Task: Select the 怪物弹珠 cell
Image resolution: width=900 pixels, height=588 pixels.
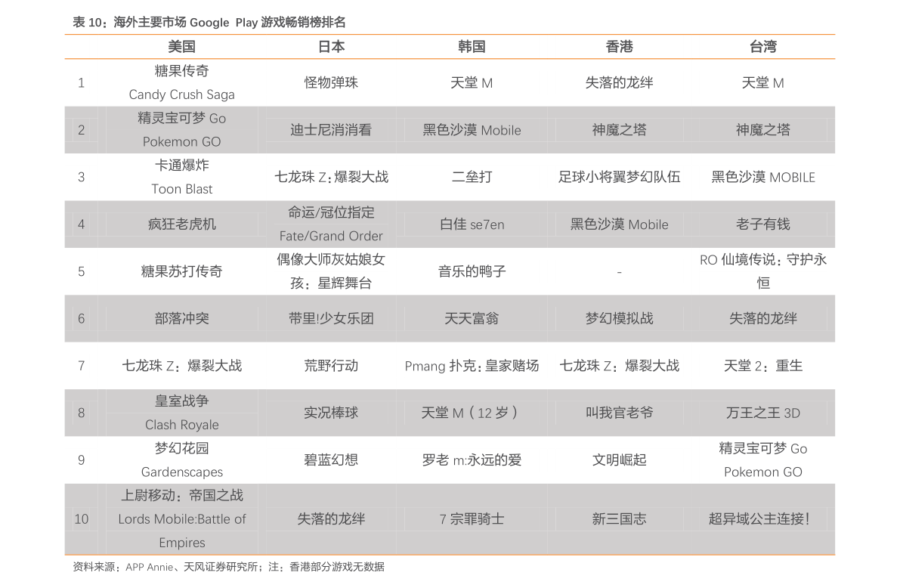Action: pos(331,82)
